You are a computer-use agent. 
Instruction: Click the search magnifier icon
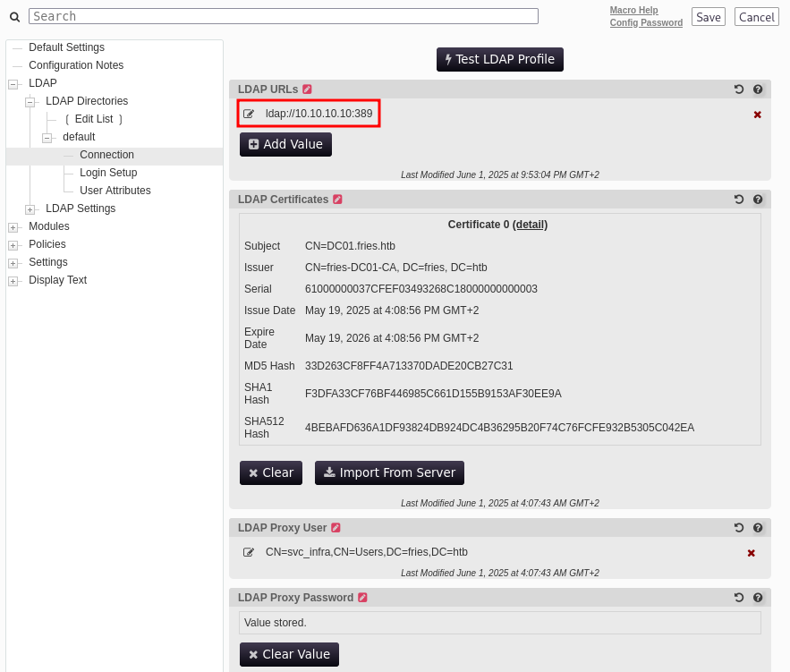(15, 17)
